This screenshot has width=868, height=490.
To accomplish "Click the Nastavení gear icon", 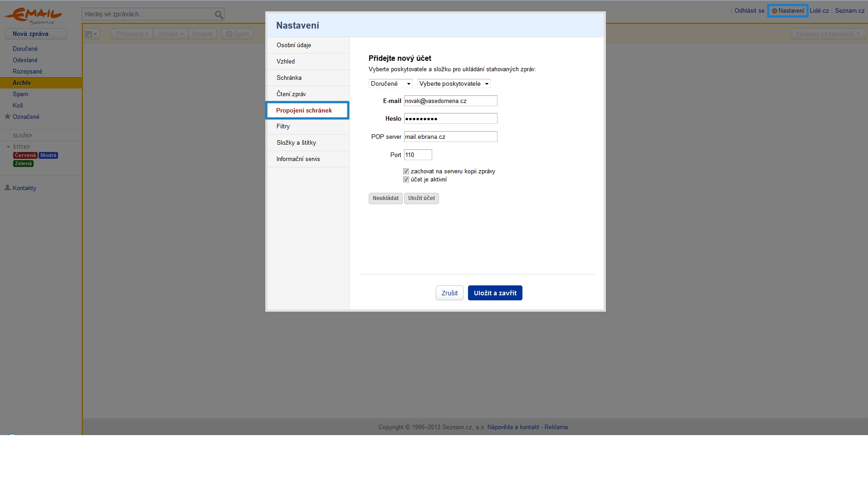I will (x=775, y=11).
